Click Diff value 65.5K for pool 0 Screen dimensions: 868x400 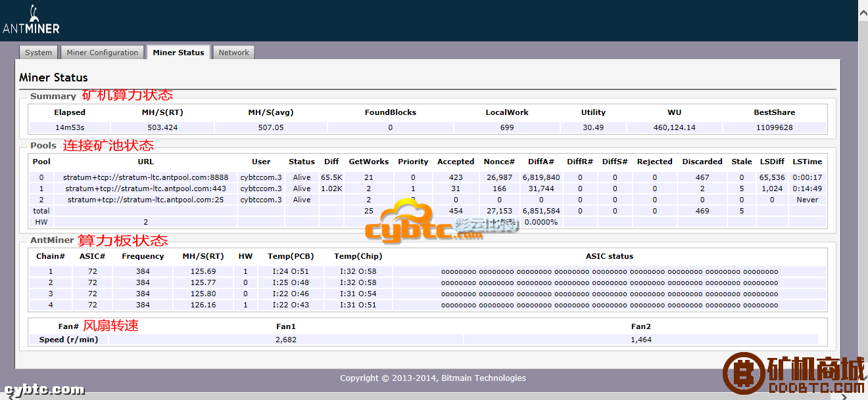click(331, 177)
